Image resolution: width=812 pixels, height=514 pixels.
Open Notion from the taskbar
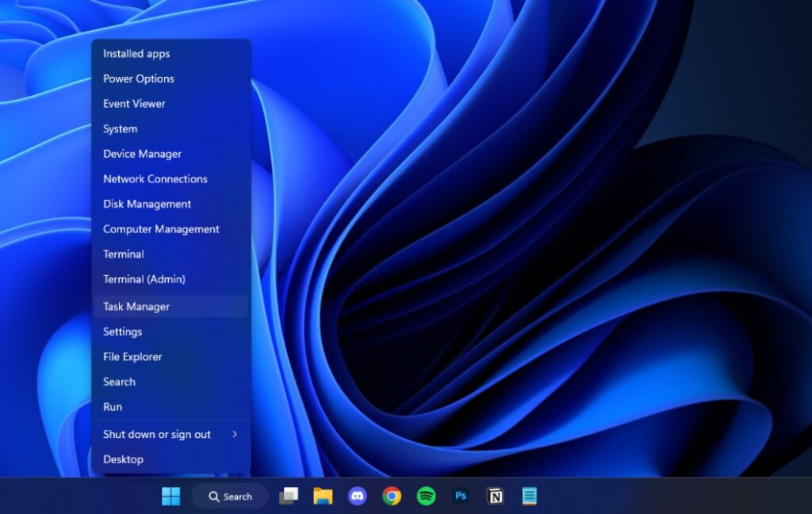[495, 496]
